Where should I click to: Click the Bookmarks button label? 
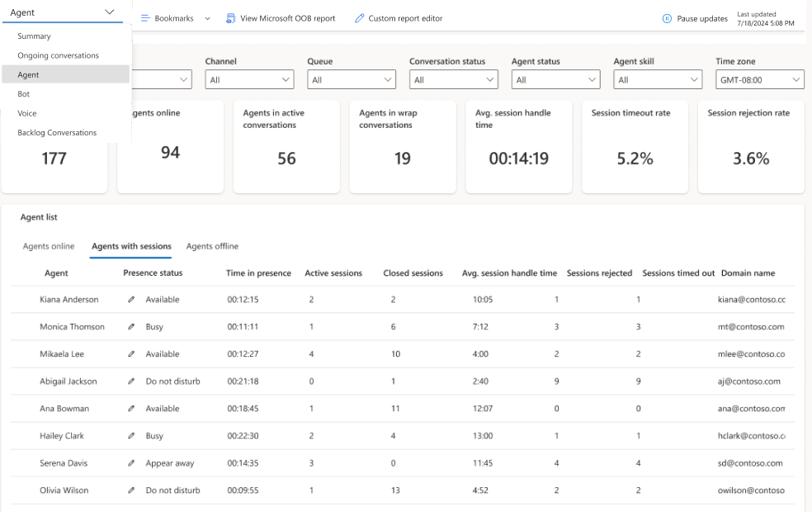(x=174, y=18)
